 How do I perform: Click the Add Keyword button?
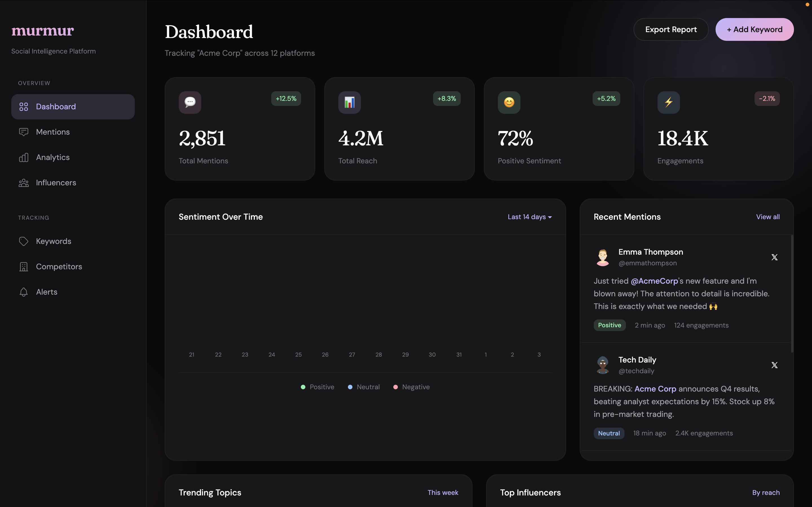point(754,30)
